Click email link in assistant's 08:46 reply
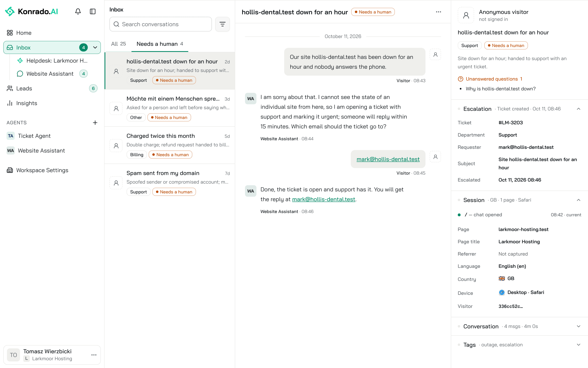This screenshot has height=368, width=588. [x=323, y=199]
